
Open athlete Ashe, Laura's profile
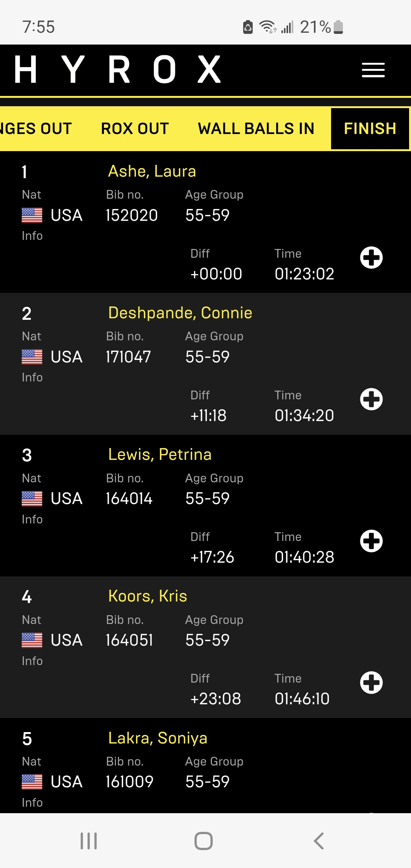152,171
